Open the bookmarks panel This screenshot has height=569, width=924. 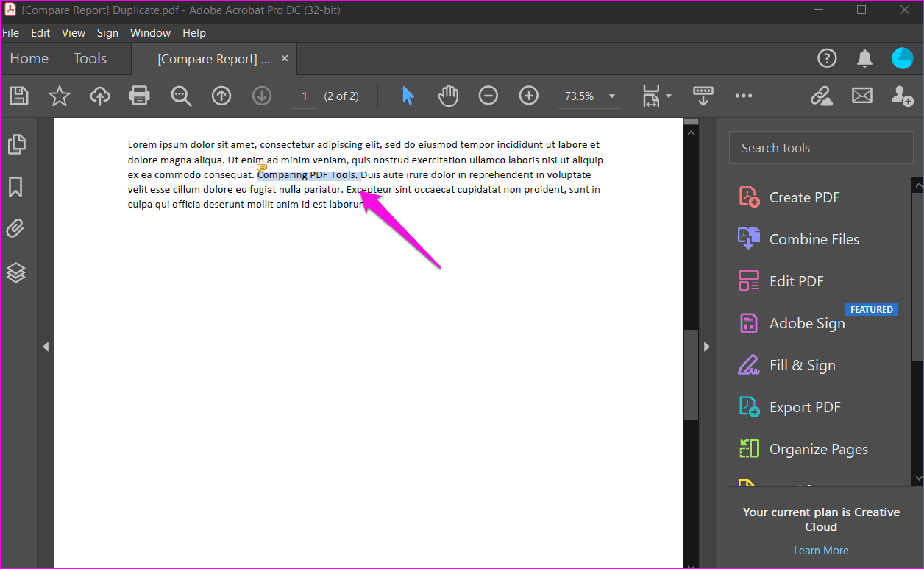16,187
